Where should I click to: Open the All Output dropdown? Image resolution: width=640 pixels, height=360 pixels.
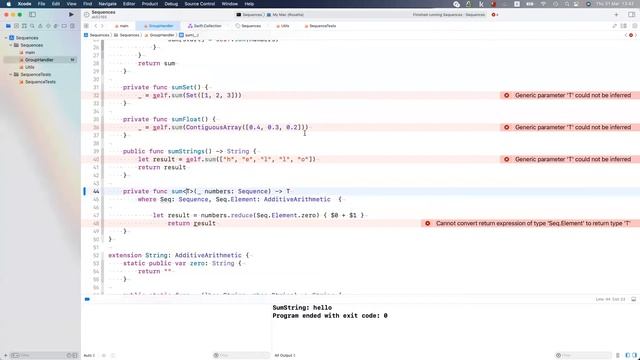click(x=285, y=356)
